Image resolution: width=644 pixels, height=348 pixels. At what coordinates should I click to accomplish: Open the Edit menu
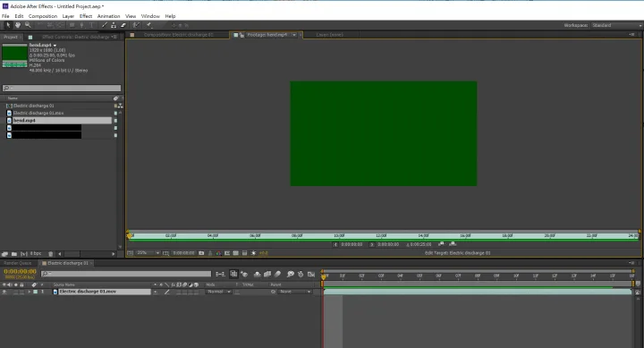[19, 16]
